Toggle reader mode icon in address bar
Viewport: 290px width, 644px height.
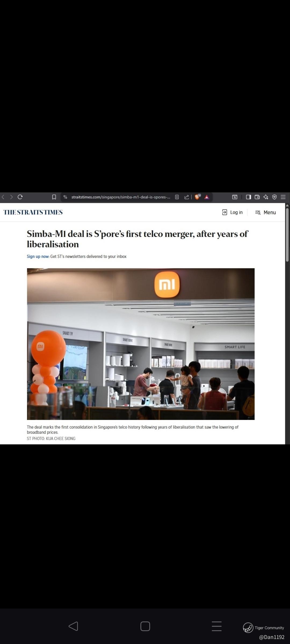[x=177, y=197]
